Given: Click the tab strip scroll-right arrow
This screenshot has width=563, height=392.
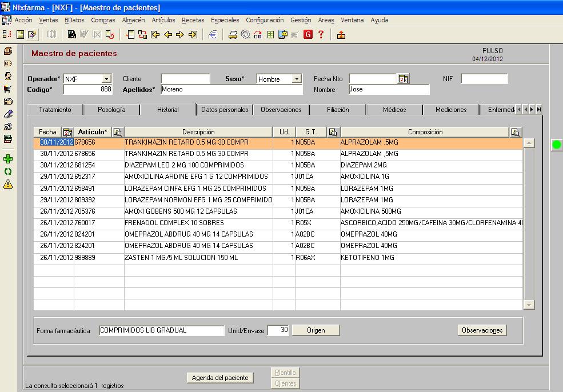Looking at the screenshot, I should coord(532,110).
